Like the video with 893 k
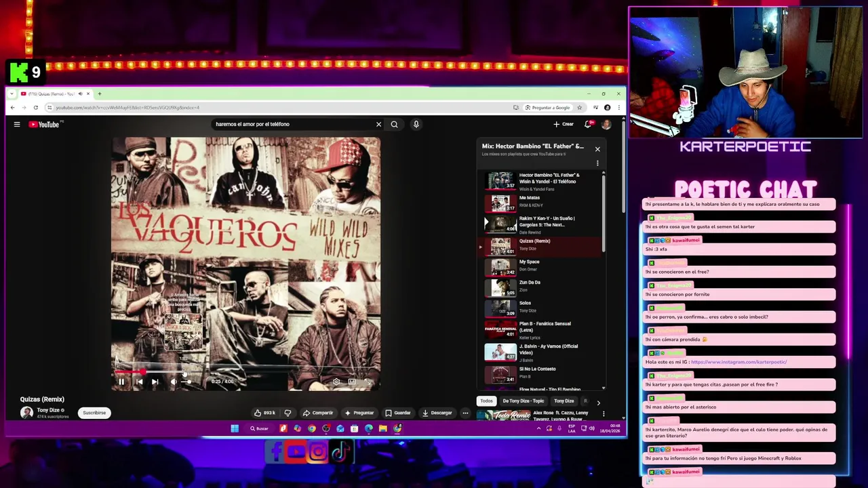 click(x=264, y=413)
